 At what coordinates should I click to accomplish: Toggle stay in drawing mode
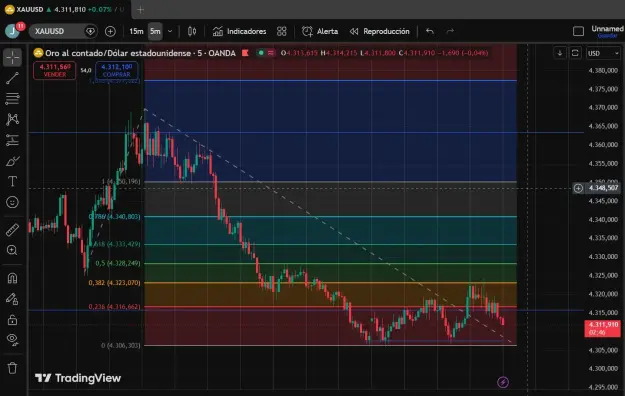point(12,299)
